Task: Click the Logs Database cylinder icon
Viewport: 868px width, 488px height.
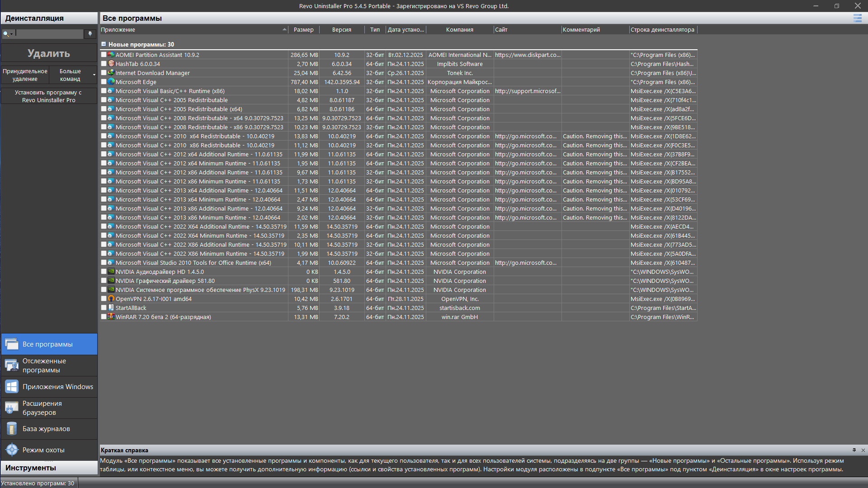Action: 12,429
